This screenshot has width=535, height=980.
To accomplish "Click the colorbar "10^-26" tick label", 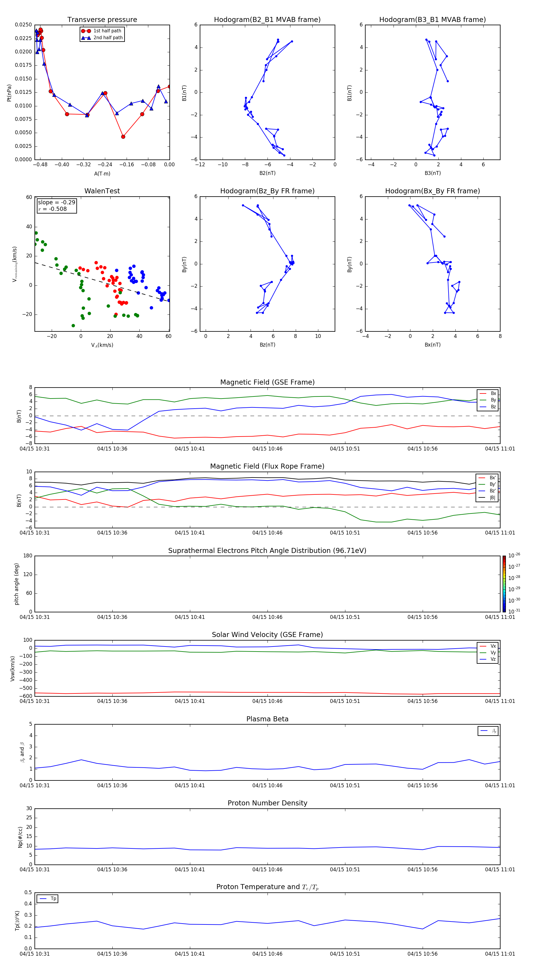I will (x=514, y=555).
